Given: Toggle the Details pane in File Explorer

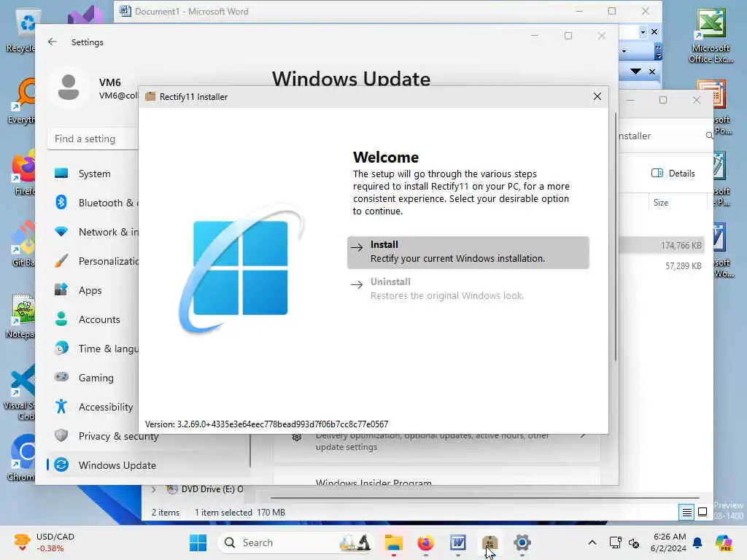Looking at the screenshot, I should pos(673,174).
